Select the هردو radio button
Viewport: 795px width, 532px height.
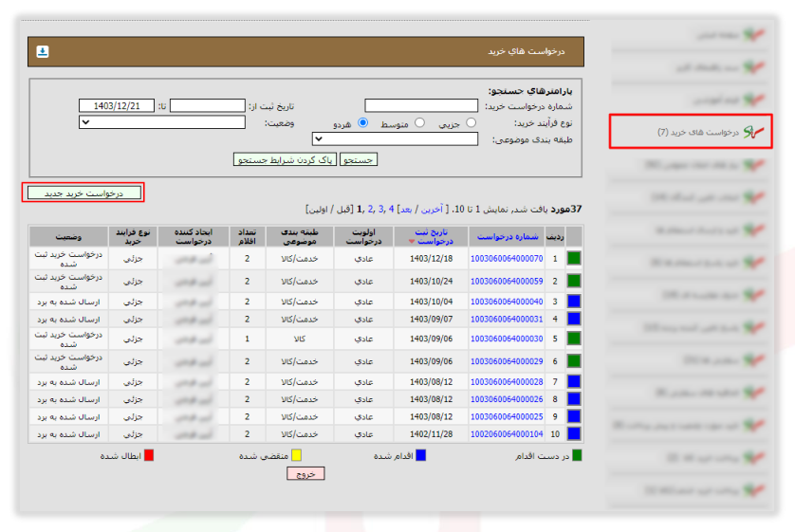pyautogui.click(x=363, y=122)
